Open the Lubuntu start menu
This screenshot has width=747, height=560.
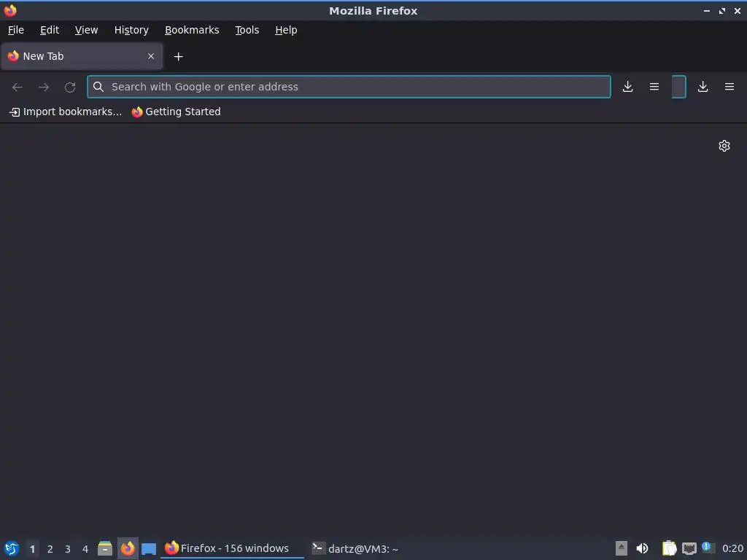click(12, 548)
